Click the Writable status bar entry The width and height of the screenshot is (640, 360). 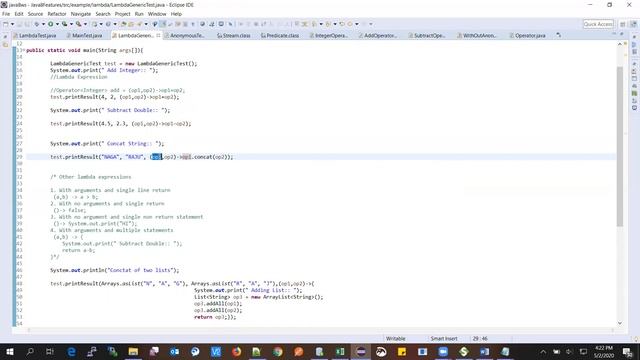[396, 338]
